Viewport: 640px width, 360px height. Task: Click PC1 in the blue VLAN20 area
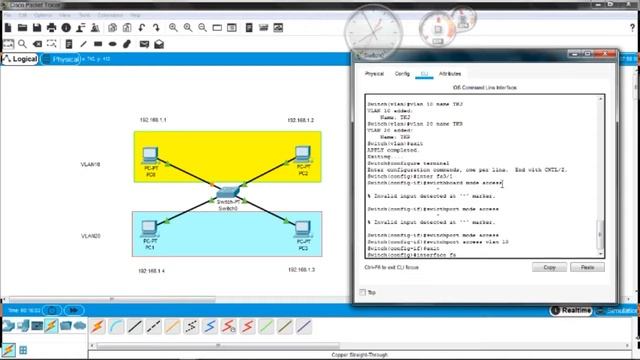click(149, 229)
